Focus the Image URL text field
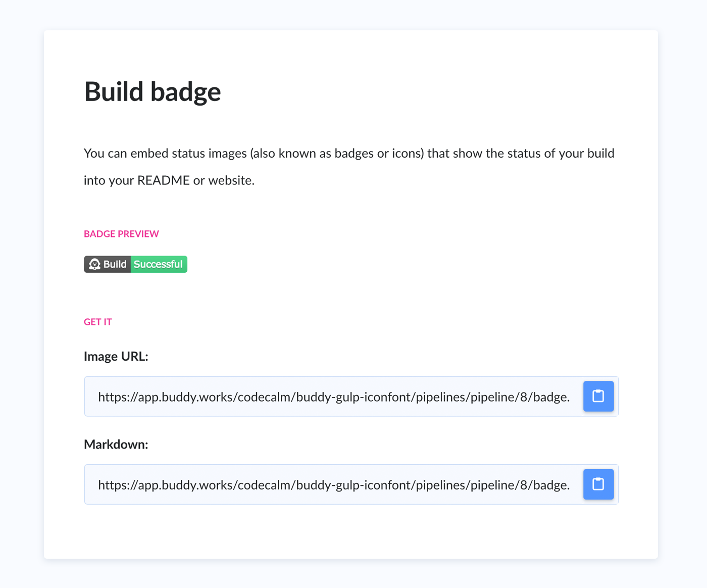Screen dimensions: 707x588 pos(334,396)
